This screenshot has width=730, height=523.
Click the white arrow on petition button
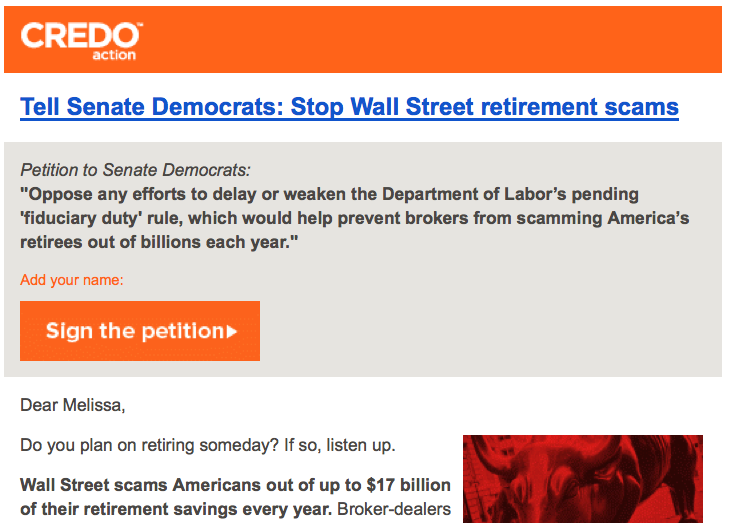pos(232,332)
